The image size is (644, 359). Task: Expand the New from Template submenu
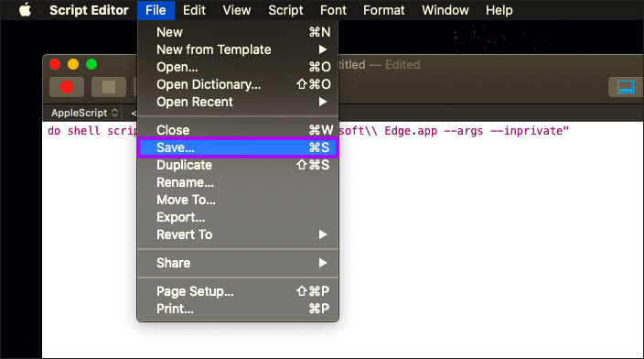pos(238,49)
